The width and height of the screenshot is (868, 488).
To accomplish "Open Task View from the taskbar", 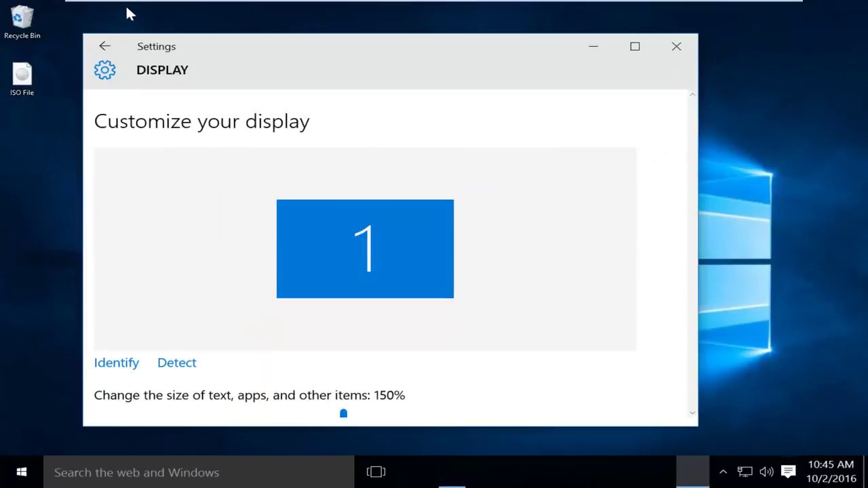I will [376, 472].
